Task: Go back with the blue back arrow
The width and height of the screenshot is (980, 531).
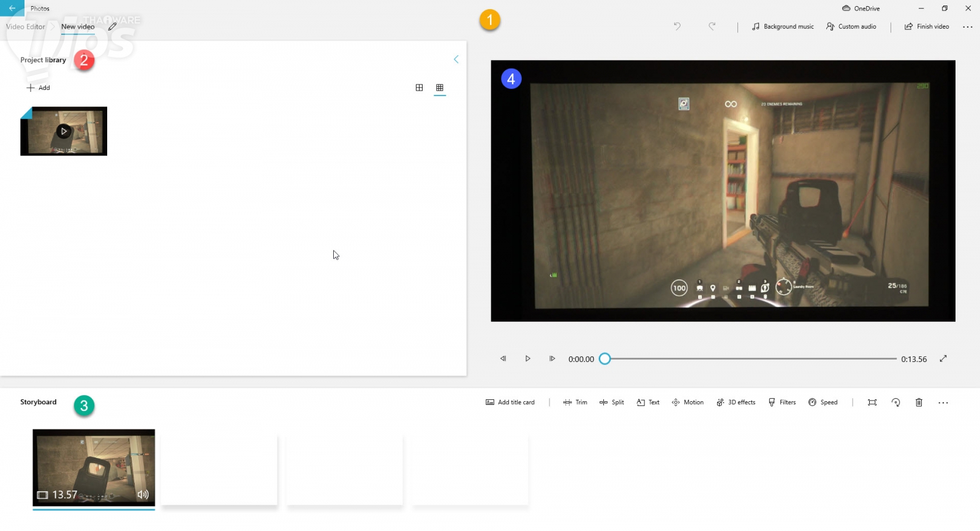Action: point(12,8)
